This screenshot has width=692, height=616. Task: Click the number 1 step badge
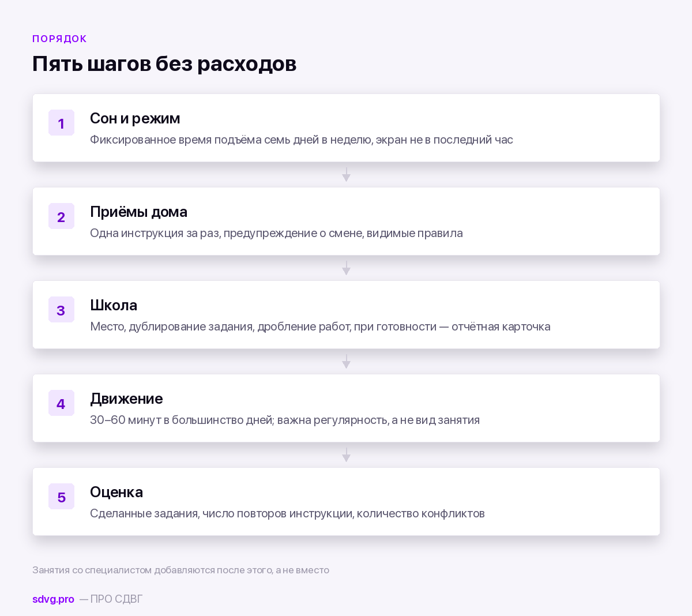pyautogui.click(x=61, y=123)
